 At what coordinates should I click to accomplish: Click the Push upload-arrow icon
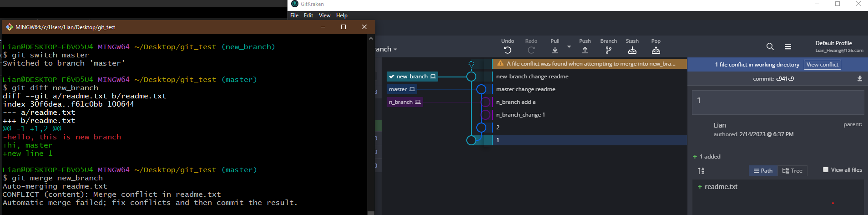pyautogui.click(x=585, y=50)
